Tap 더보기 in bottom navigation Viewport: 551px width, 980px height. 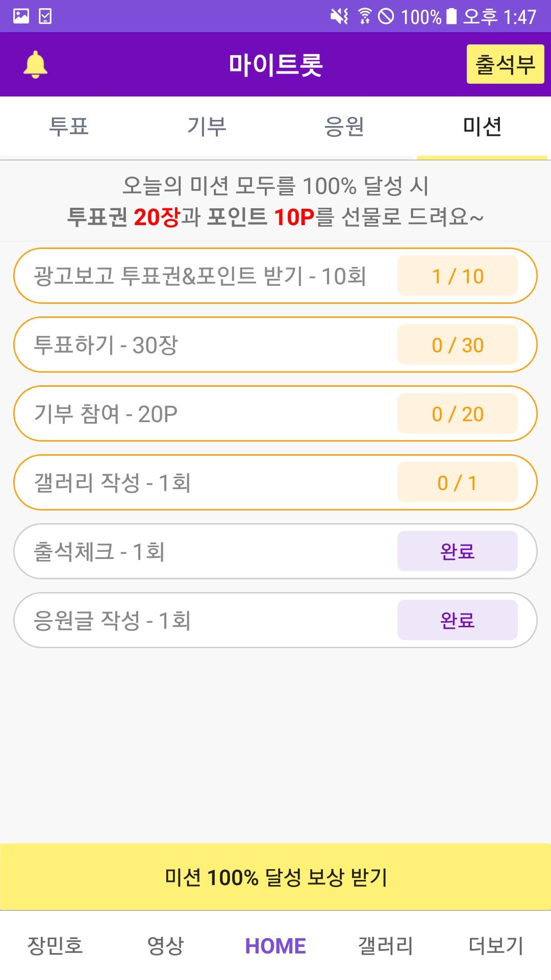[x=496, y=946]
